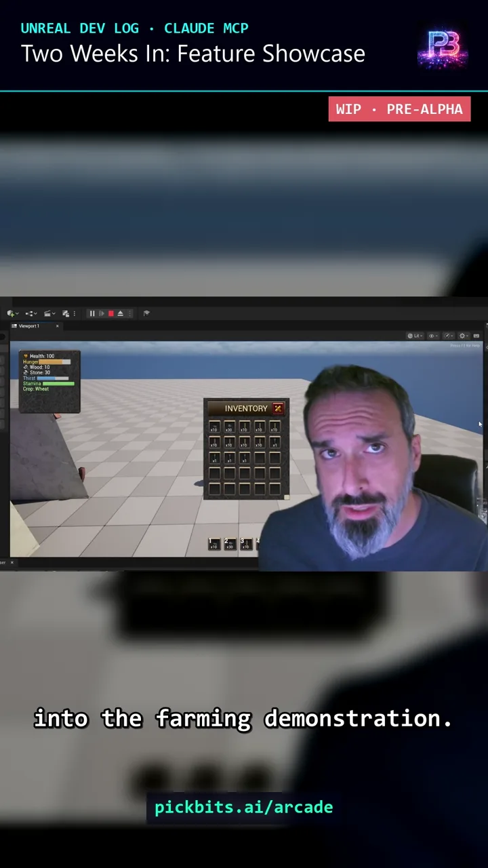Click the inventory window resize handle
Screen dimensions: 488x868
(287, 498)
